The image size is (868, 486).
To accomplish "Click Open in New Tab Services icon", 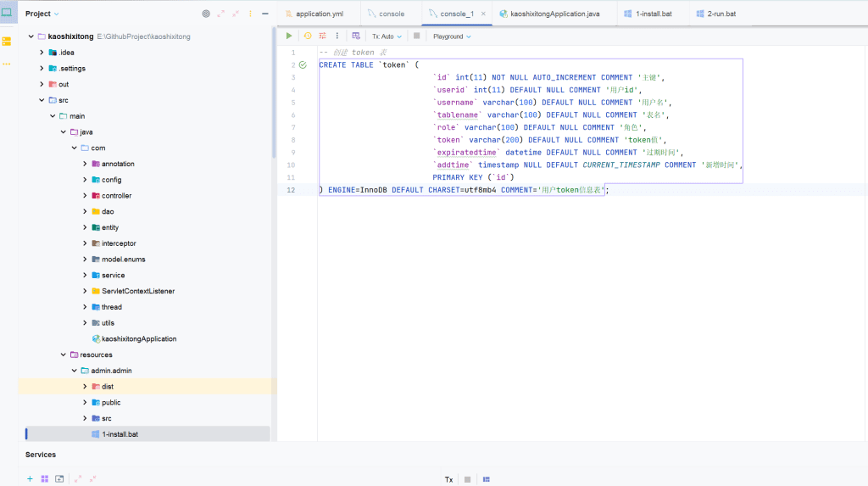I will (x=59, y=479).
